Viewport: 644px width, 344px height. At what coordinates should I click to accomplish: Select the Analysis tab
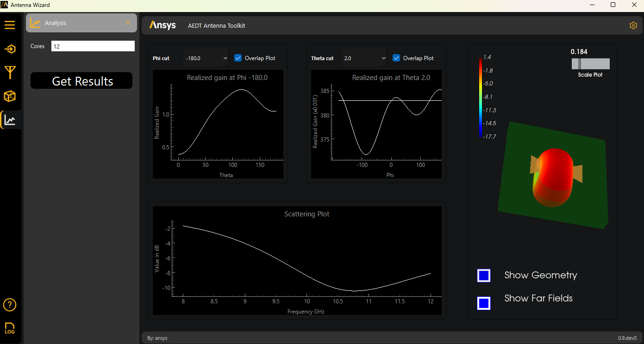(81, 23)
